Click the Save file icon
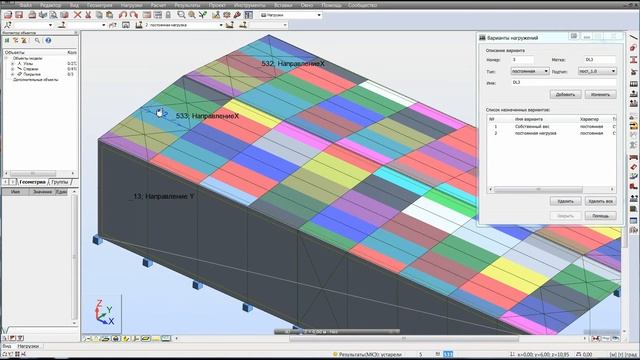 pos(19,15)
